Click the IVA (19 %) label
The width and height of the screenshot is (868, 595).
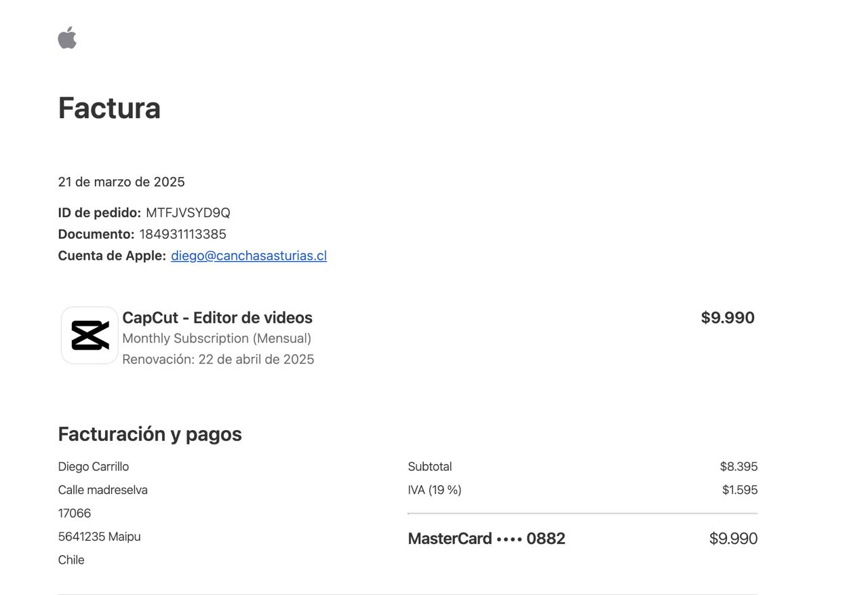(x=434, y=490)
